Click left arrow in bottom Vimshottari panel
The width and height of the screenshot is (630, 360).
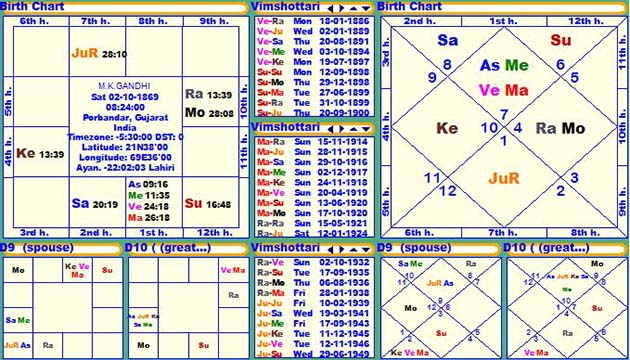[x=331, y=249]
